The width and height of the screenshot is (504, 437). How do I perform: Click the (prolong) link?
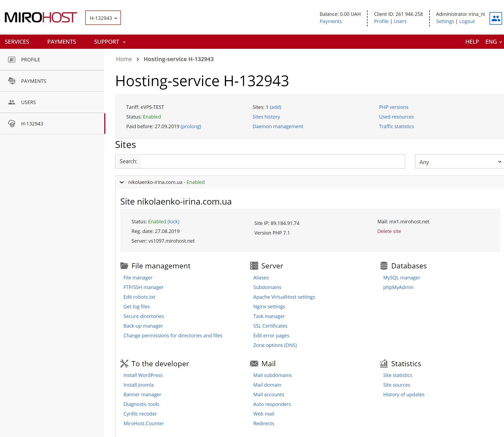pyautogui.click(x=191, y=126)
